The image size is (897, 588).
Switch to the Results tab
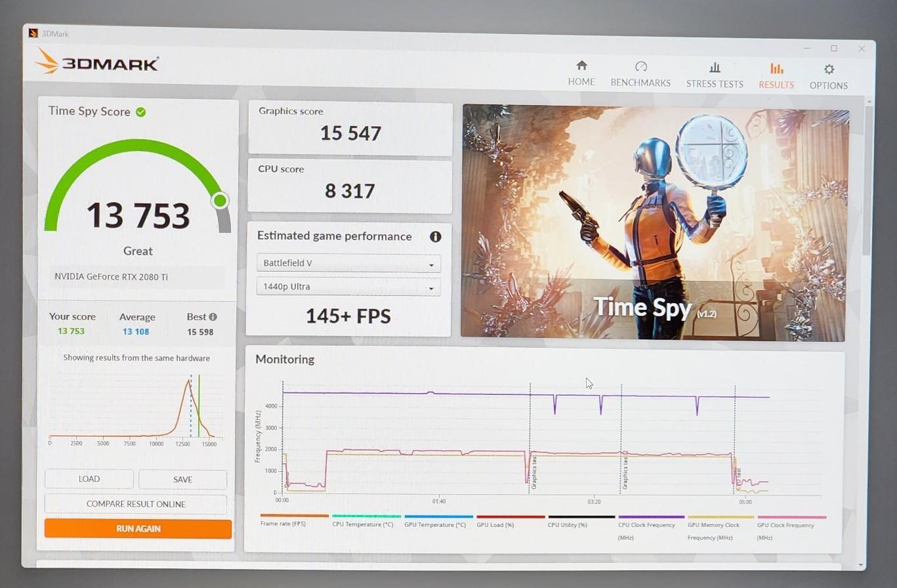pyautogui.click(x=776, y=76)
